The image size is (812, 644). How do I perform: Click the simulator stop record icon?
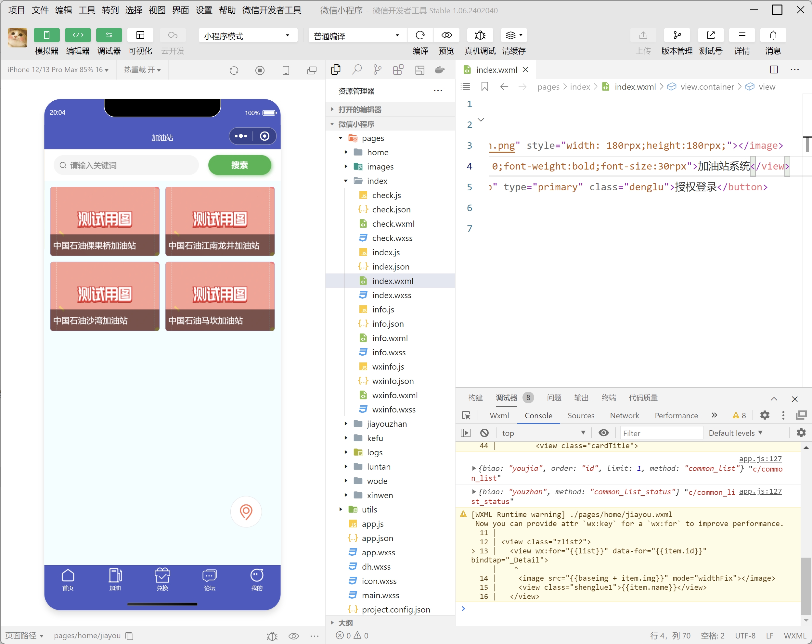[260, 70]
